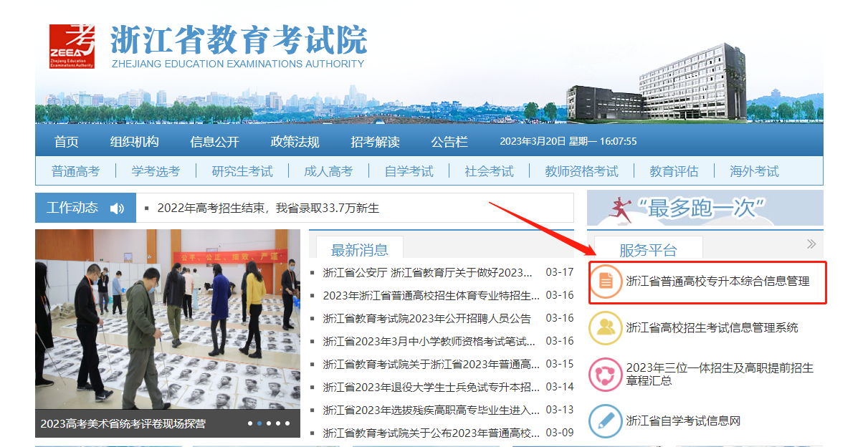This screenshot has height=447, width=868.
Task: Click the blue pencil icon beside 浙江省自学考试信息网
Action: coord(606,420)
